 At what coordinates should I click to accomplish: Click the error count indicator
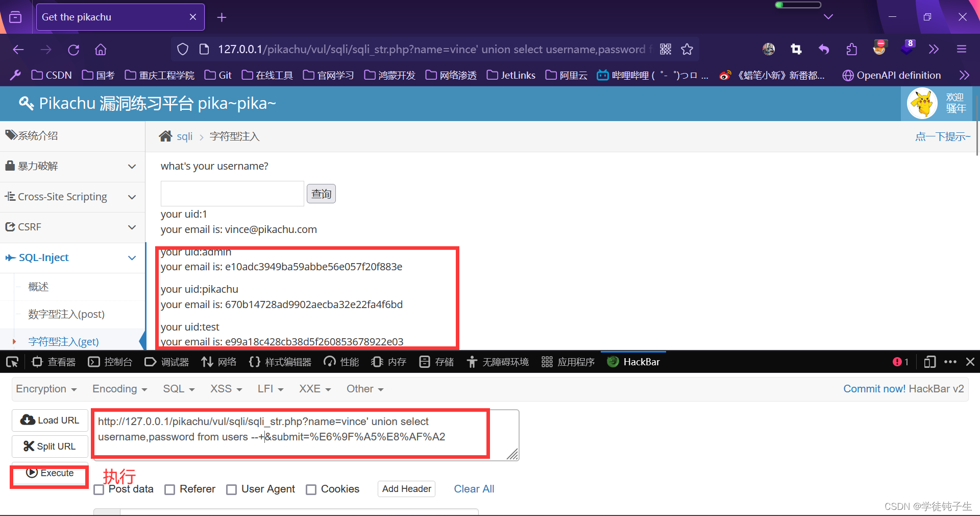tap(901, 362)
